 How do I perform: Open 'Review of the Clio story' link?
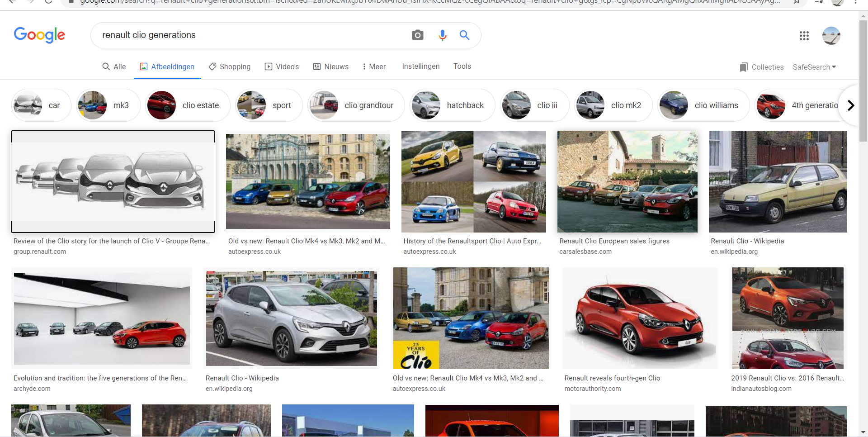pos(112,241)
